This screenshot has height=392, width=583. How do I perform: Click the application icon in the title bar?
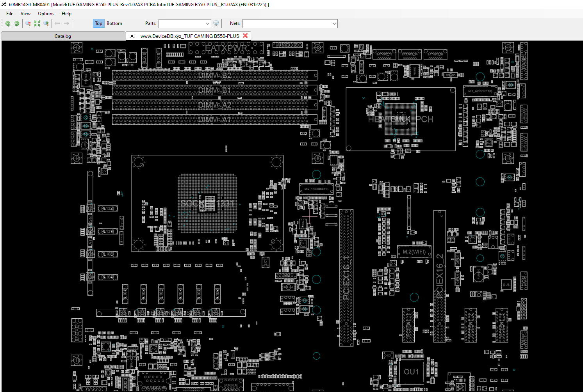[x=4, y=5]
